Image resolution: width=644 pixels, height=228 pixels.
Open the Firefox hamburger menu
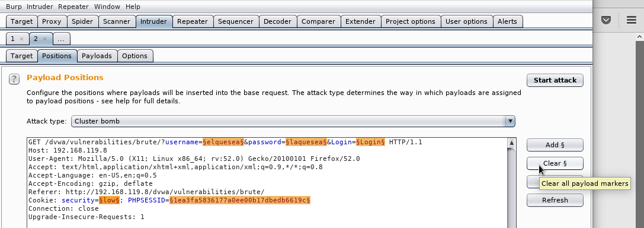click(x=632, y=20)
